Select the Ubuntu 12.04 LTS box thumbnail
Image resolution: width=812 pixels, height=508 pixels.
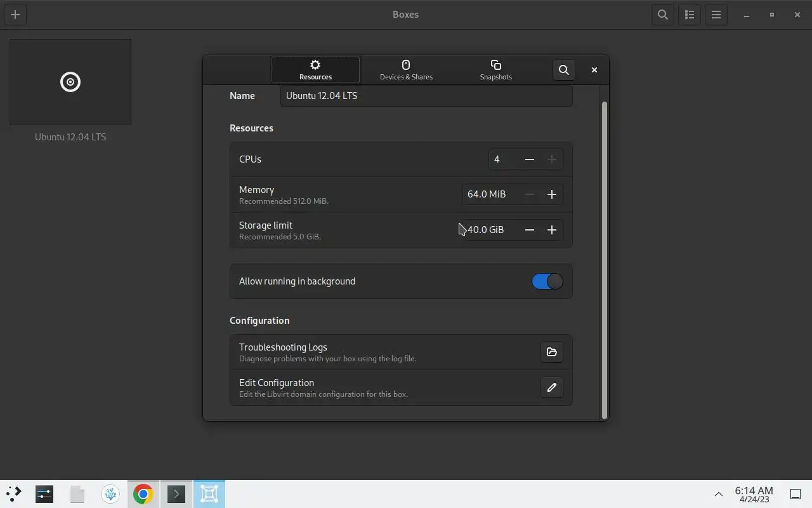[70, 82]
